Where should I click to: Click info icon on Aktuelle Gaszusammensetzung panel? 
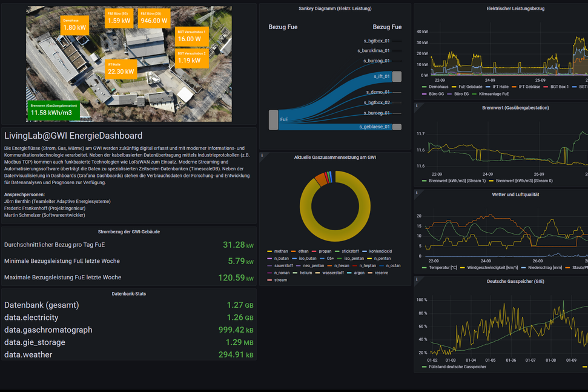point(262,156)
